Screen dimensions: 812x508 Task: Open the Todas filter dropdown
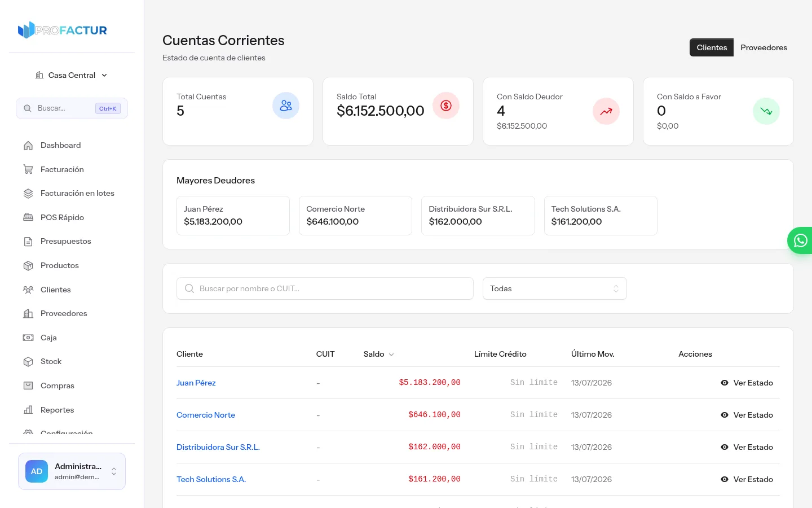pyautogui.click(x=555, y=288)
